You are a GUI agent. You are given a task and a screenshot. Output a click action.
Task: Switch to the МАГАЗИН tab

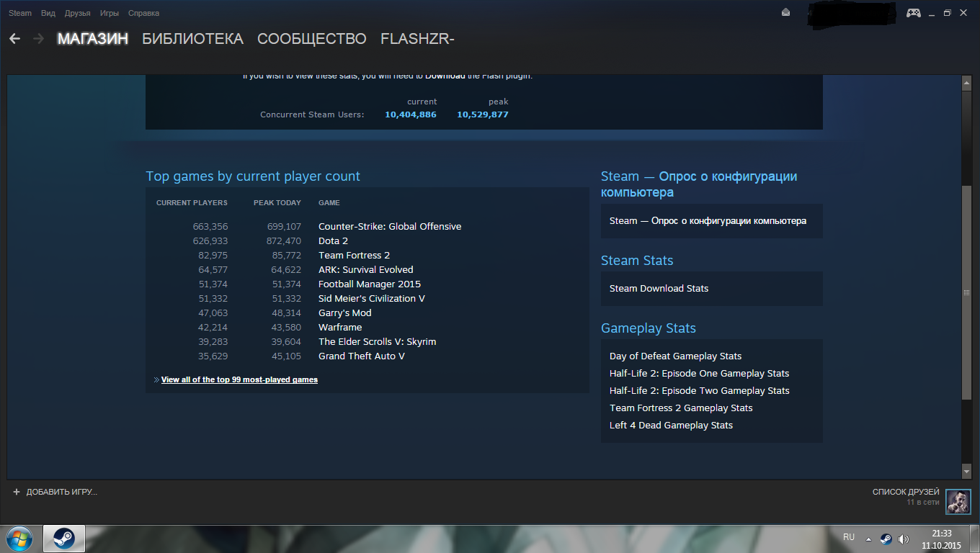tap(93, 39)
